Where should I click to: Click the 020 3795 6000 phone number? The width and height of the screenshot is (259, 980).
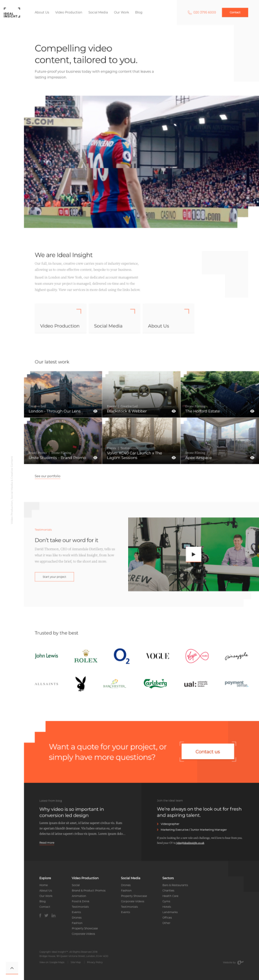tap(204, 12)
